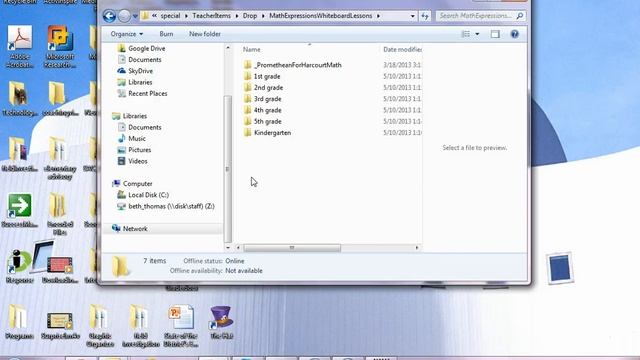This screenshot has width=640, height=360.
Task: Select Adobe Acrobat desktop shortcut
Action: (x=20, y=46)
